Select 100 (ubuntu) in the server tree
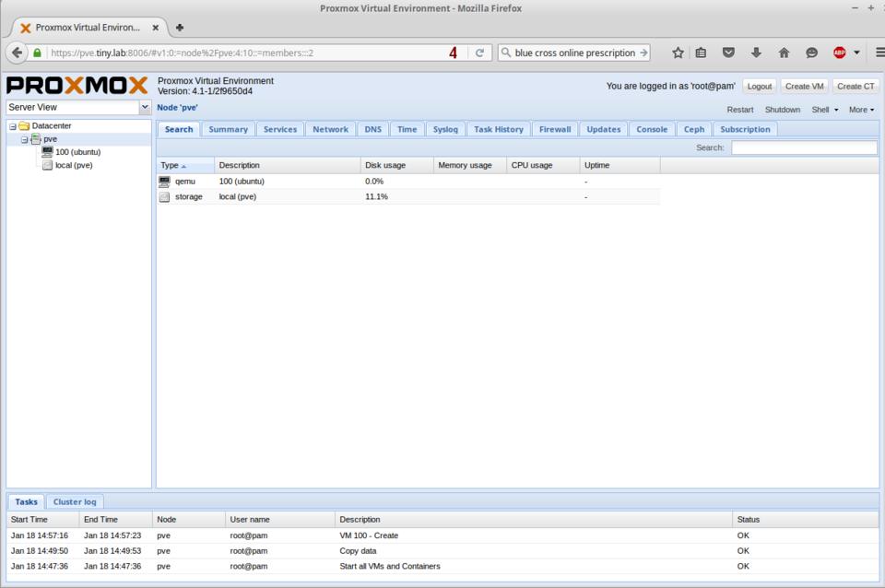 point(77,152)
